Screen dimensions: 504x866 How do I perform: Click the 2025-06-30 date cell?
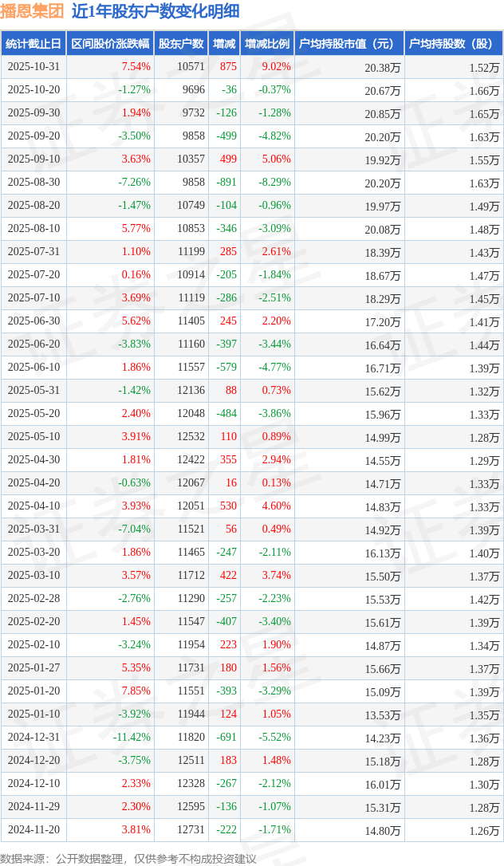(x=33, y=321)
